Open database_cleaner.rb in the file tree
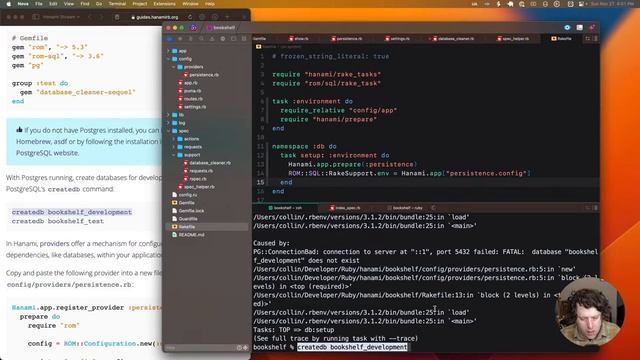640x360 pixels. coord(207,163)
